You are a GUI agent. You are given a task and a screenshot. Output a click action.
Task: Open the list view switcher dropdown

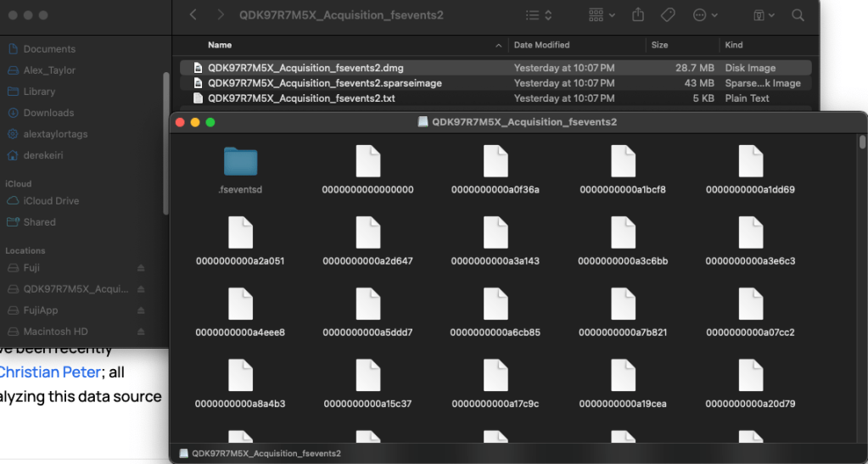[538, 15]
